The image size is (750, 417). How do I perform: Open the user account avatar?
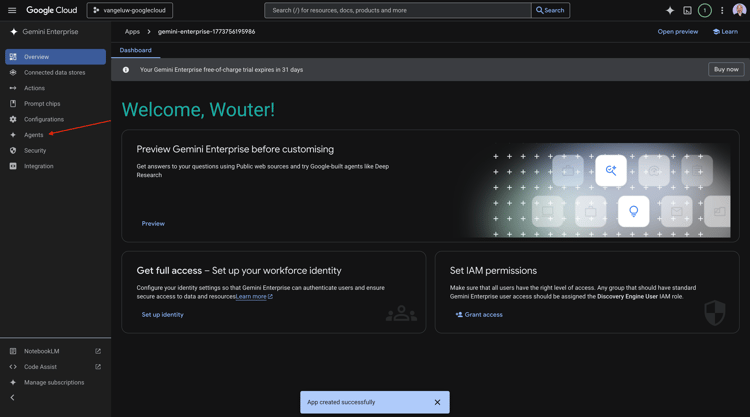click(739, 10)
